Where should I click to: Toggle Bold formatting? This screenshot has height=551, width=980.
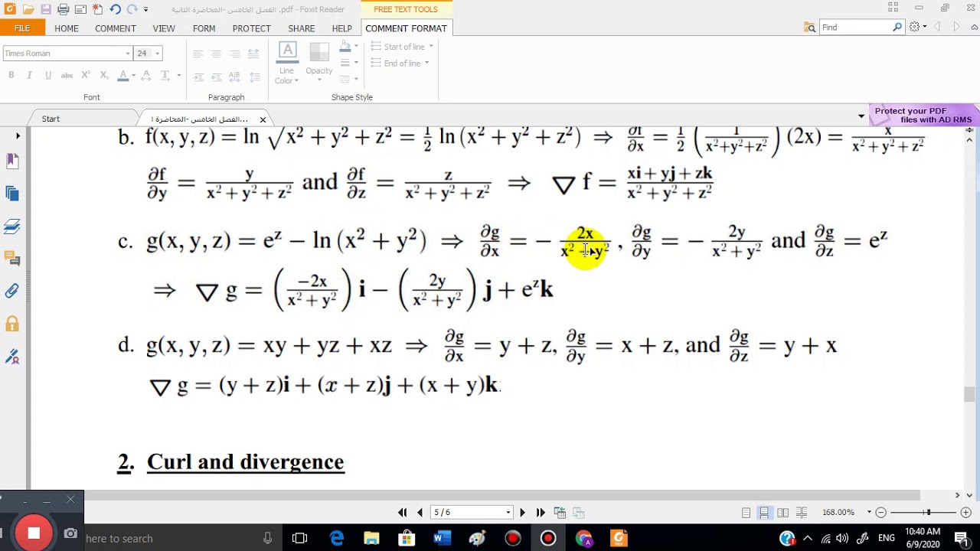tap(11, 75)
